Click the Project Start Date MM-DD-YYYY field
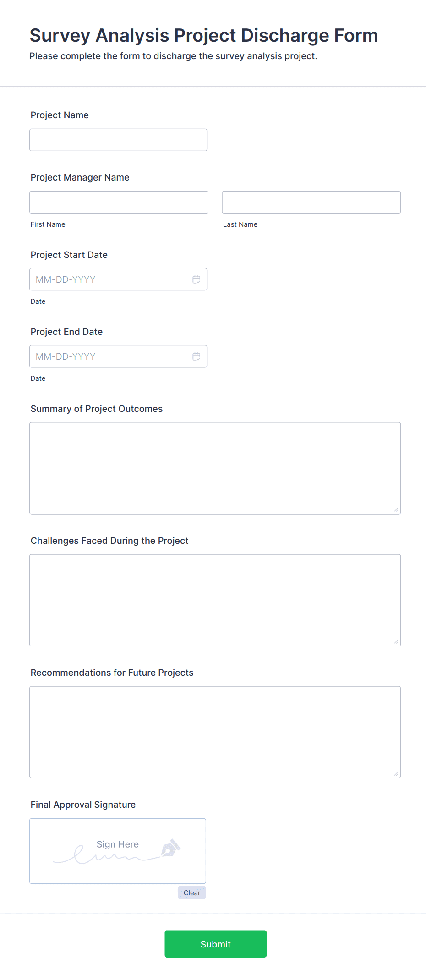Image resolution: width=426 pixels, height=980 pixels. tap(110, 279)
